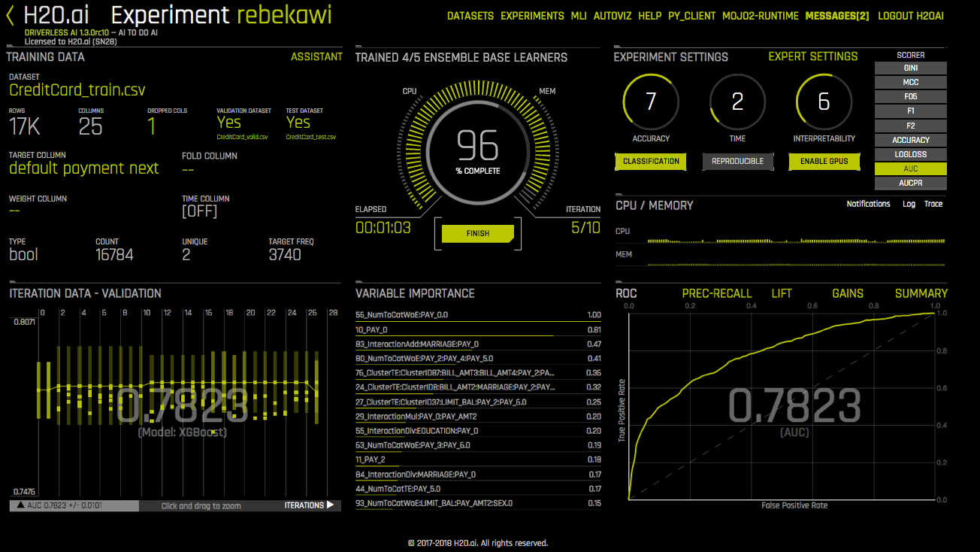Screen dimensions: 980x552
Task: Select the F2 scorer
Action: point(911,126)
